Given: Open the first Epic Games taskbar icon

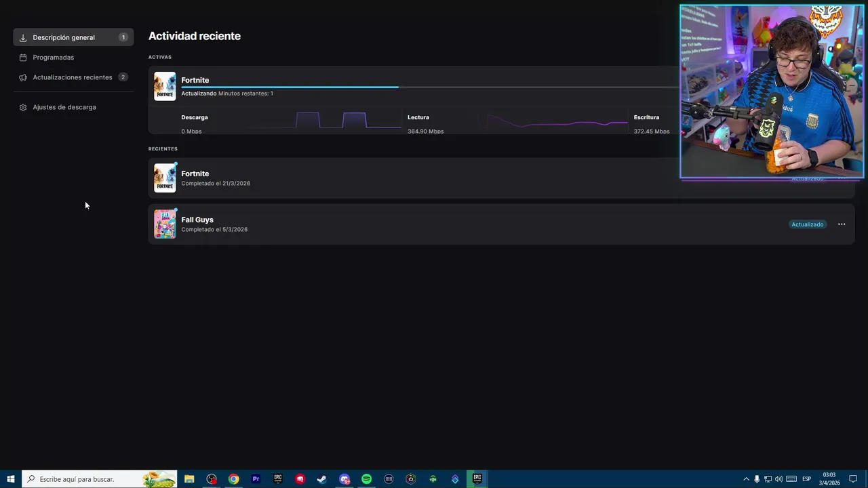Looking at the screenshot, I should pos(278,479).
